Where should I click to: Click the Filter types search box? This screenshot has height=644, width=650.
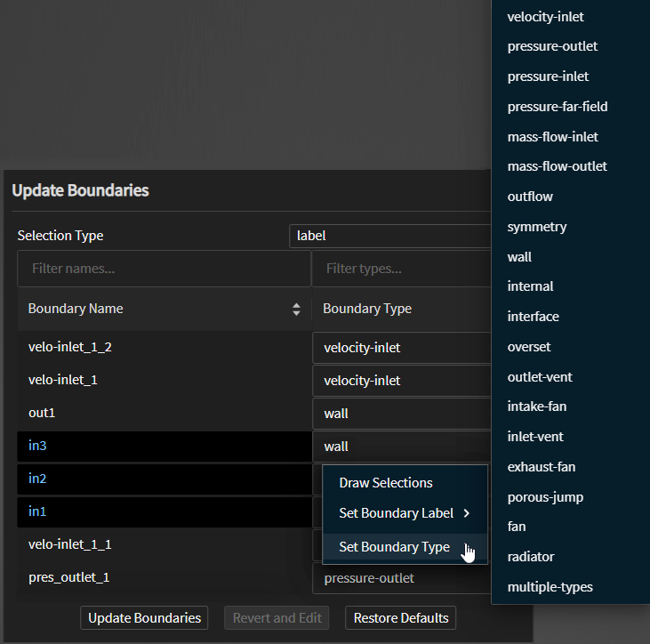pyautogui.click(x=402, y=268)
